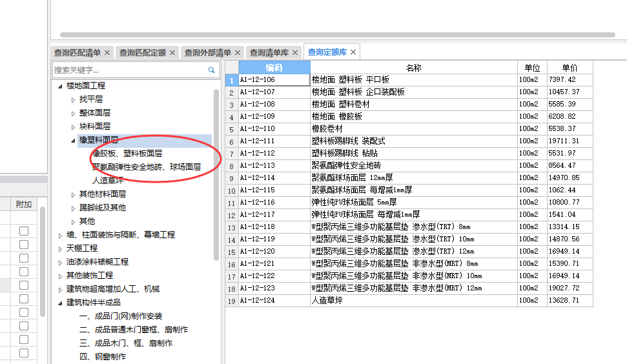
Task: Tick the first checkbox under 附加
Action: 24,231
